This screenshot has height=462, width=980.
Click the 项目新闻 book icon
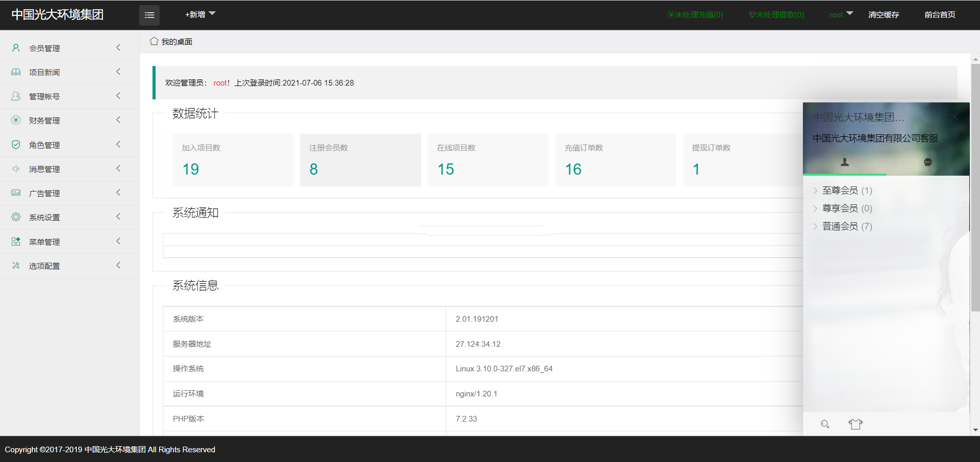[x=16, y=72]
